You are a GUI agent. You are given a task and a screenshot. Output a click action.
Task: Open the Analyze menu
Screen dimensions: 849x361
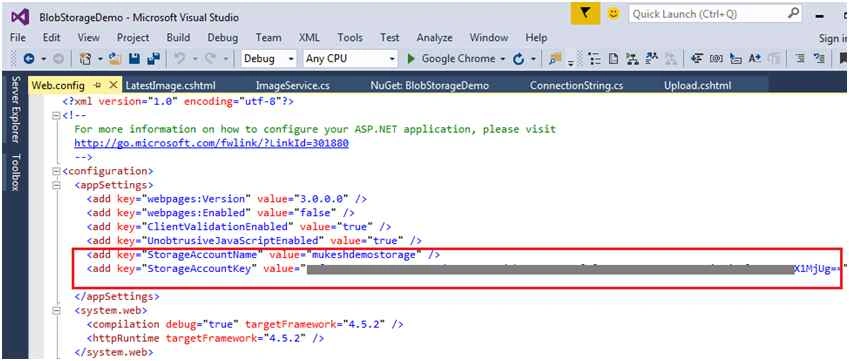tap(434, 37)
